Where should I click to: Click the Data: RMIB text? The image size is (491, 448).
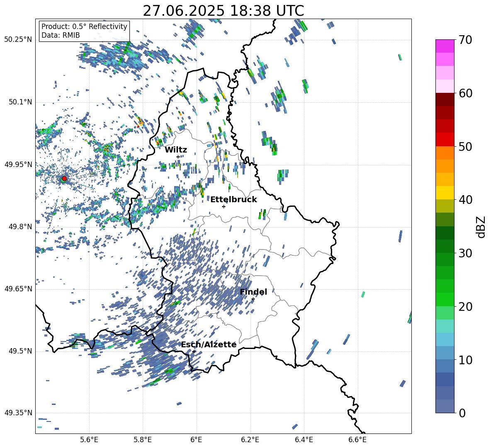pyautogui.click(x=61, y=35)
